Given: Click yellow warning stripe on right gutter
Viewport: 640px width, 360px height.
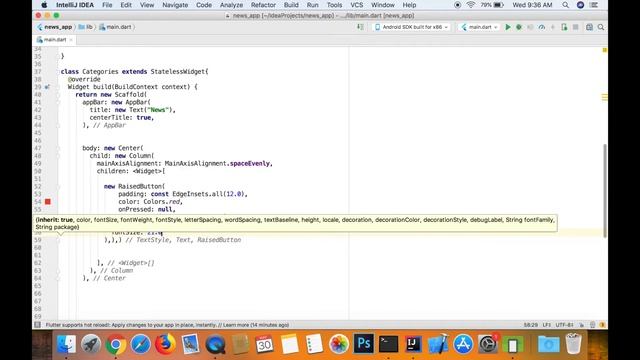Looking at the screenshot, I should point(604,97).
